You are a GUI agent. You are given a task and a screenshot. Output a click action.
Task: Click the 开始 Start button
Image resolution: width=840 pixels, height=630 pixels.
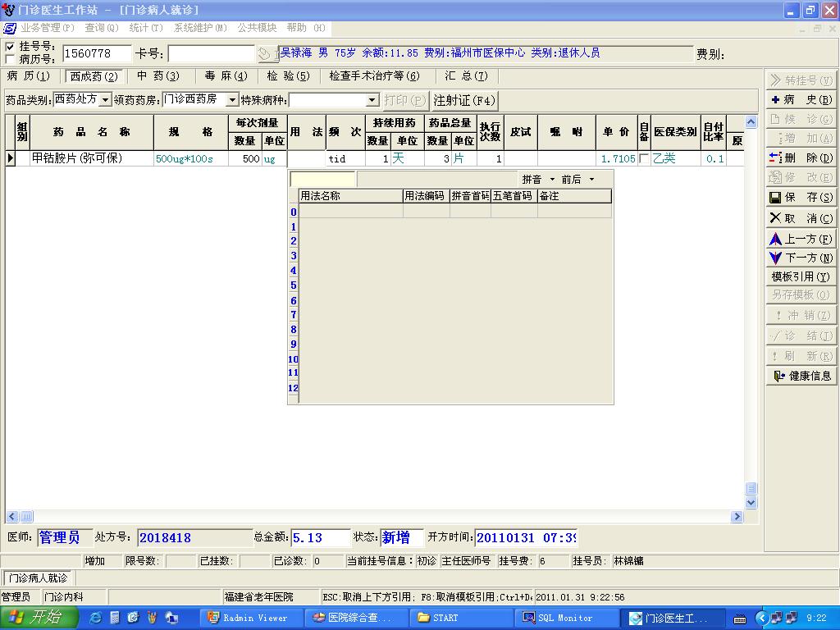click(x=39, y=618)
